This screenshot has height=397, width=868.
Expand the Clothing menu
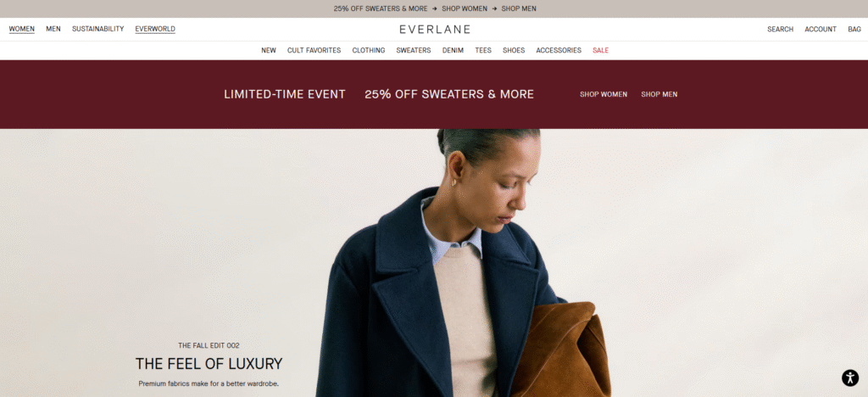pos(369,50)
